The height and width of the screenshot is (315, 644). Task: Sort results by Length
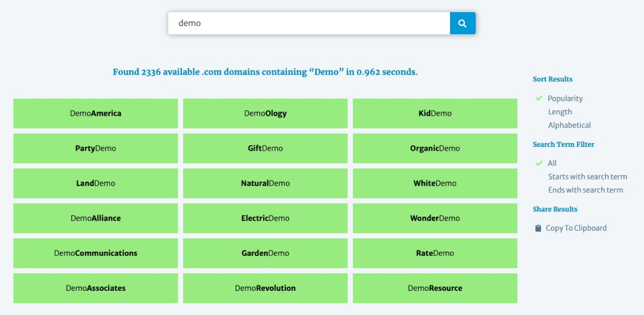[560, 112]
